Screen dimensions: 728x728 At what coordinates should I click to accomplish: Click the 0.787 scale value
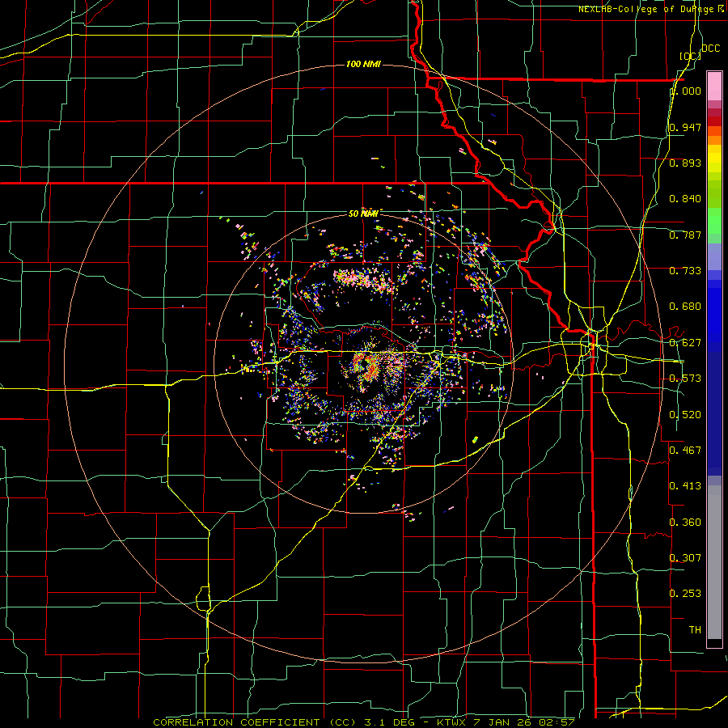point(685,235)
